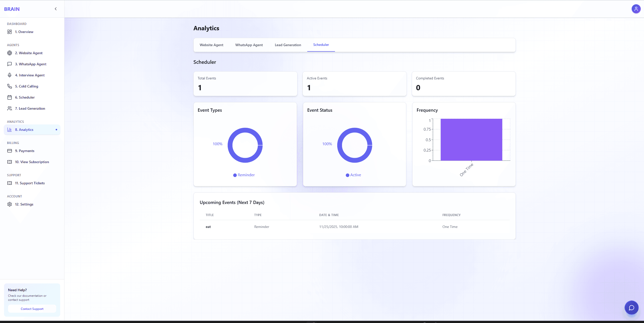Click the TYPE column header
Screen dimensions: 644x323
258,215
